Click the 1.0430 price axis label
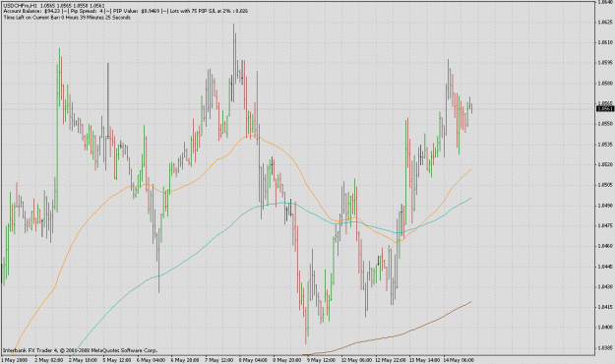 point(604,286)
